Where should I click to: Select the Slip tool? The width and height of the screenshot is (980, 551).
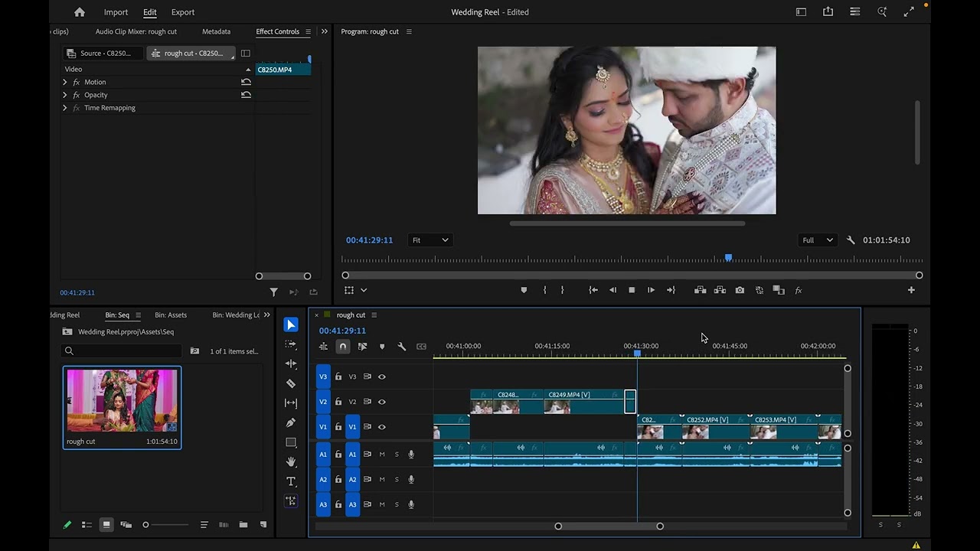(291, 403)
